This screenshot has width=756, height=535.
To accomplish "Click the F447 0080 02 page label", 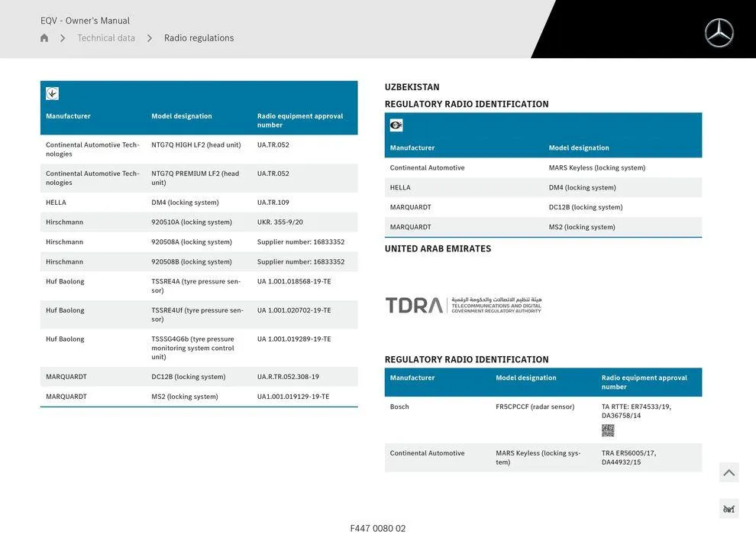I will click(377, 527).
